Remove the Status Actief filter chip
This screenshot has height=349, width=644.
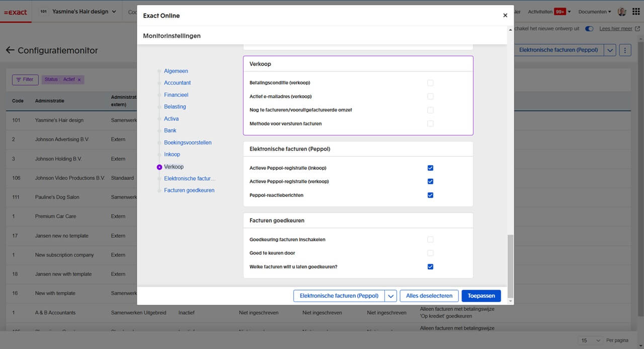point(79,80)
